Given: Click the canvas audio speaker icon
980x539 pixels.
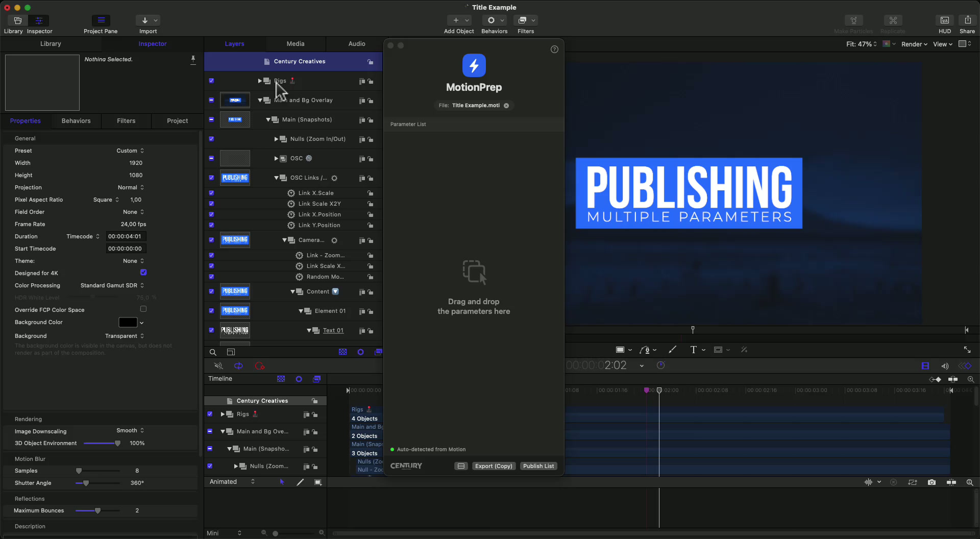Looking at the screenshot, I should click(945, 366).
